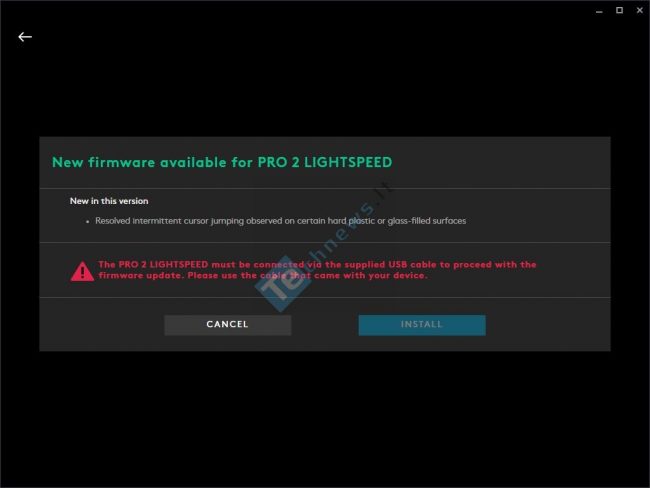Install the new PRO 2 LIGHTSPEED firmware

pyautogui.click(x=422, y=325)
